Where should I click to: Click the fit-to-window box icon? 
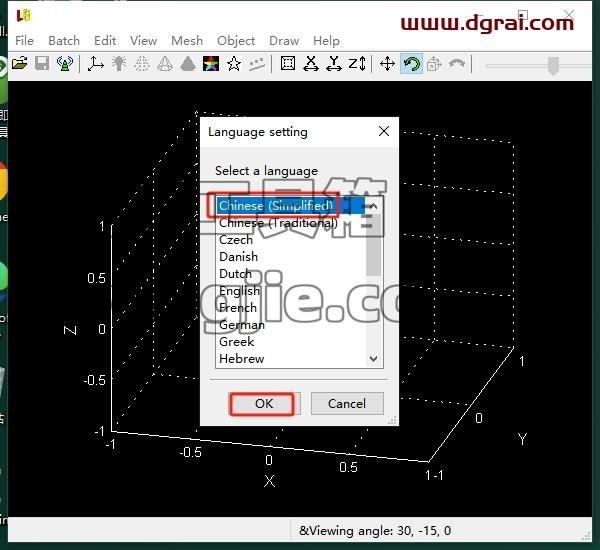(288, 64)
